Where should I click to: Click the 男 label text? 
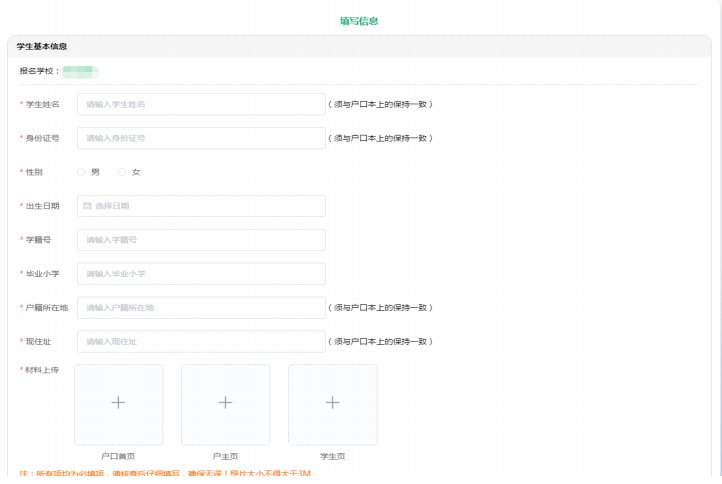pyautogui.click(x=95, y=172)
